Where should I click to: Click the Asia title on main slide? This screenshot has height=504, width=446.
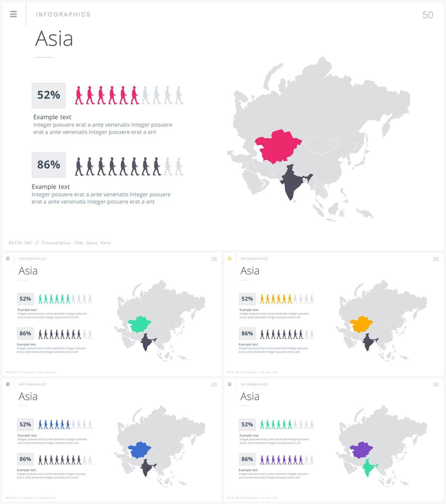point(54,38)
